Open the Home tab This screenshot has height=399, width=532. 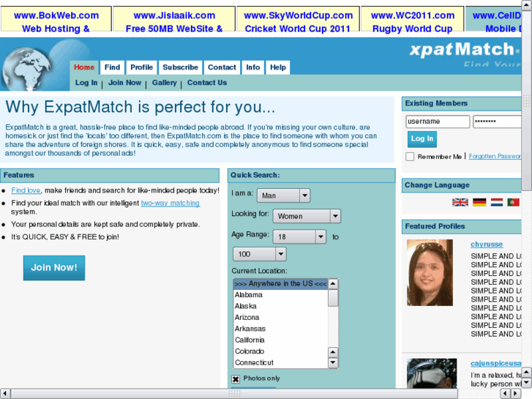pos(84,67)
